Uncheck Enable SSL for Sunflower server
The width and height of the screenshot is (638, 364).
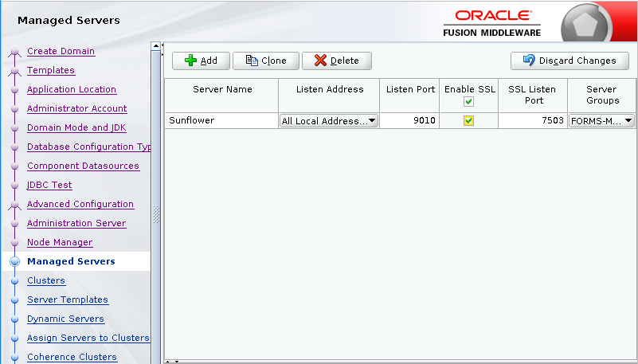469,120
